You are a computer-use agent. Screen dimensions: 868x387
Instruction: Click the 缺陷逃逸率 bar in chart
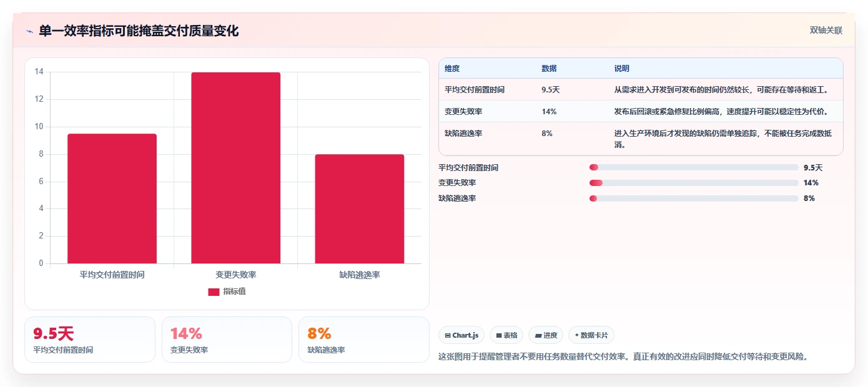point(360,209)
